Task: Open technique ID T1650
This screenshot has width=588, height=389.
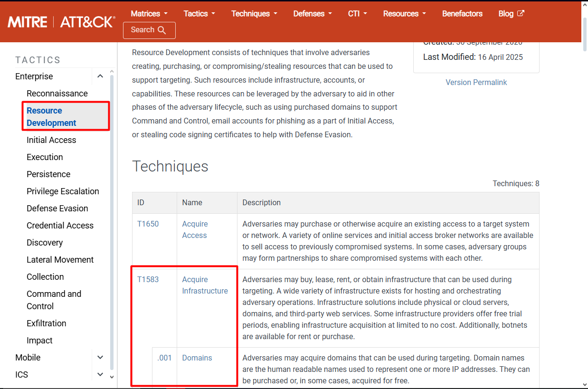Action: (148, 224)
